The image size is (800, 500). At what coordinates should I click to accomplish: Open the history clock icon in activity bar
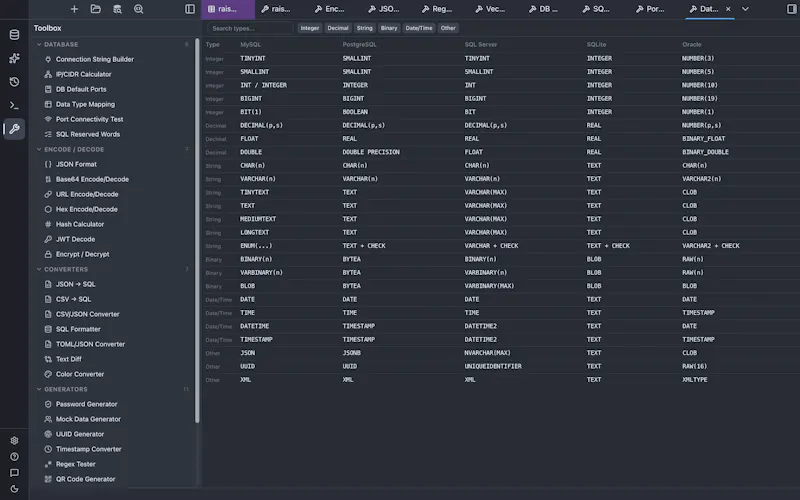(14, 82)
